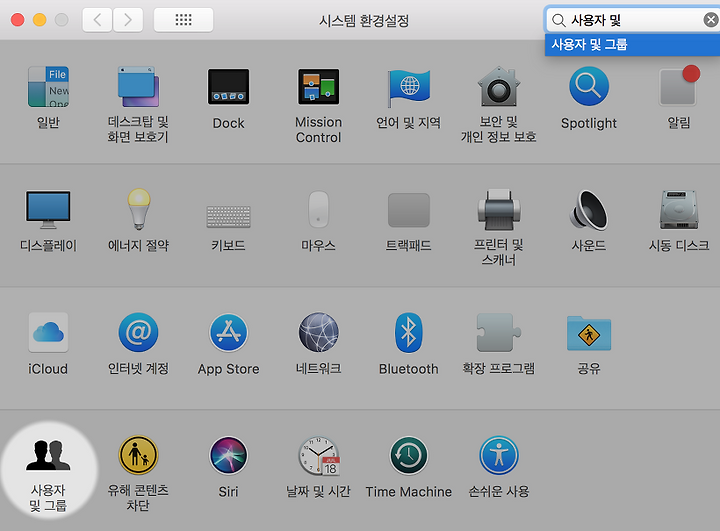Viewport: 720px width, 531px height.
Task: Open Bluetooth preferences icon
Action: 409,333
